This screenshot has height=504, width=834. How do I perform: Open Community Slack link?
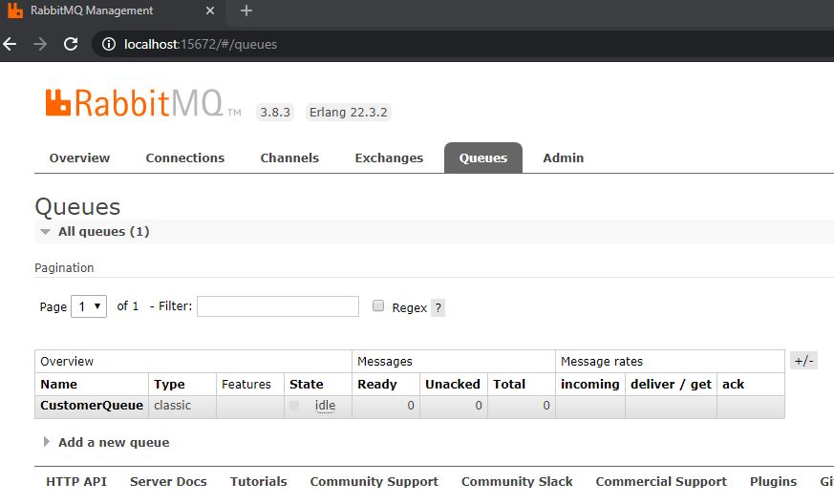[x=517, y=482]
